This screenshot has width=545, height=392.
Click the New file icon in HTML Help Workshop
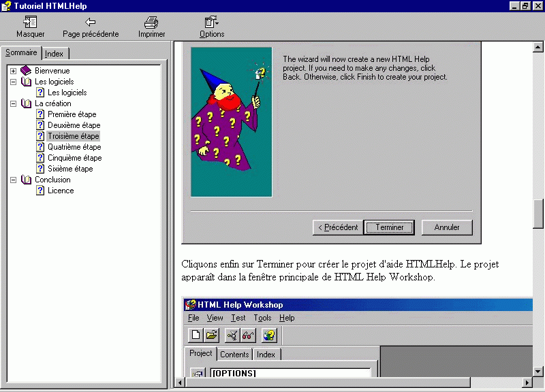pyautogui.click(x=196, y=335)
